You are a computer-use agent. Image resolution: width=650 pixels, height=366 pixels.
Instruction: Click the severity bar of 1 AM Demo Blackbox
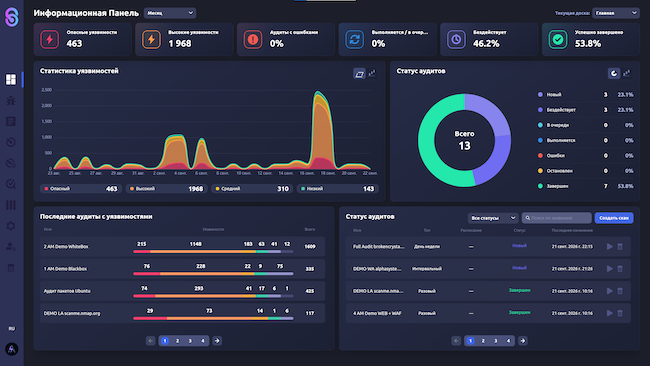[213, 274]
